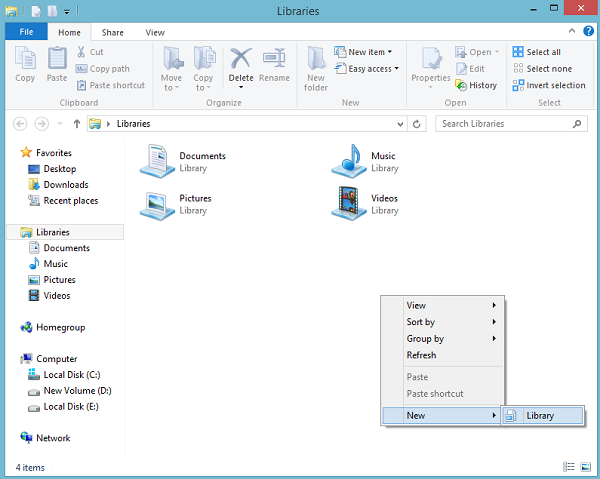Open the Delete dropdown arrow

[241, 88]
